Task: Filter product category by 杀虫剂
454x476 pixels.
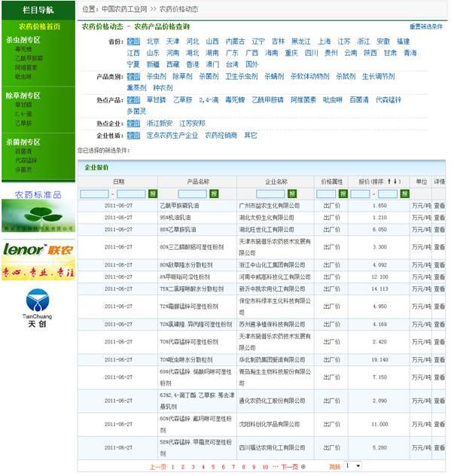Action: point(157,76)
